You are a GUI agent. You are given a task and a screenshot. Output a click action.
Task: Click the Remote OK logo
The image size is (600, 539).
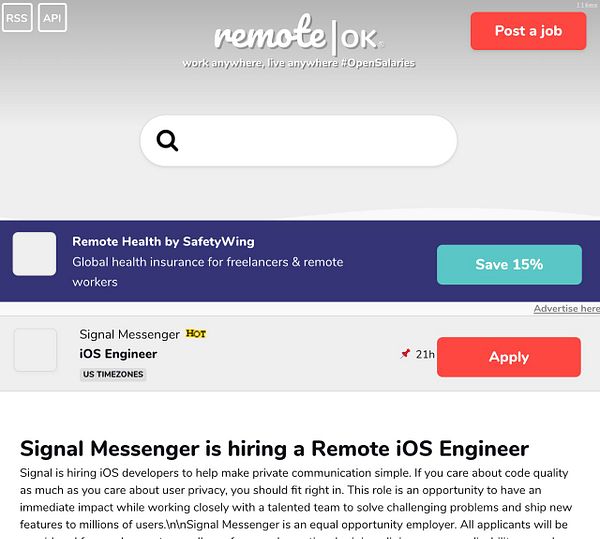click(298, 36)
